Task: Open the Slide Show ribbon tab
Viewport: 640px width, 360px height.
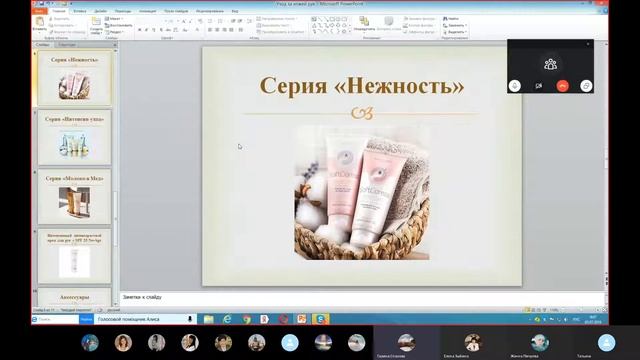Action: (x=176, y=11)
